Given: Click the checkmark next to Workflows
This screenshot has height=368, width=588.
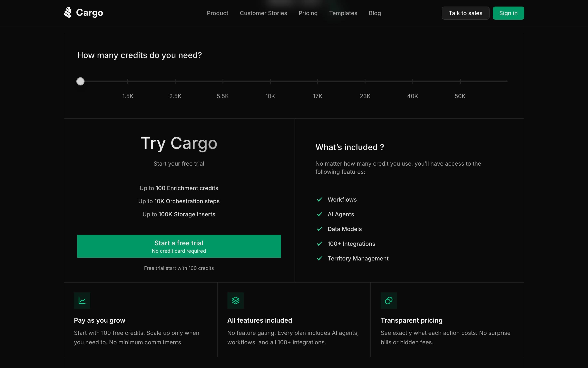Looking at the screenshot, I should pos(320,200).
